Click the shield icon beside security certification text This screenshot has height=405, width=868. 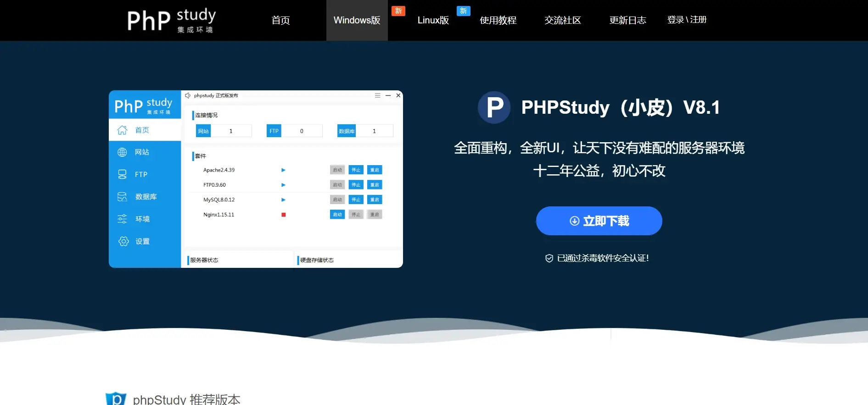[549, 258]
